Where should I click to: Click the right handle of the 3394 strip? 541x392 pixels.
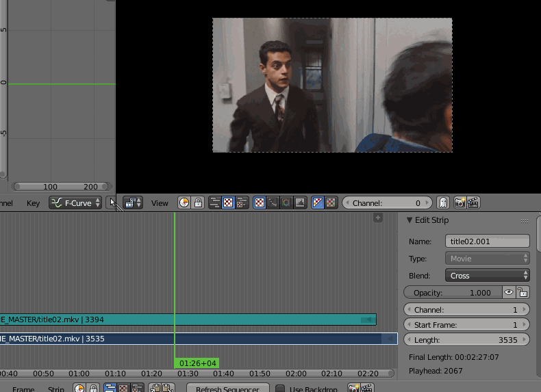(368, 319)
